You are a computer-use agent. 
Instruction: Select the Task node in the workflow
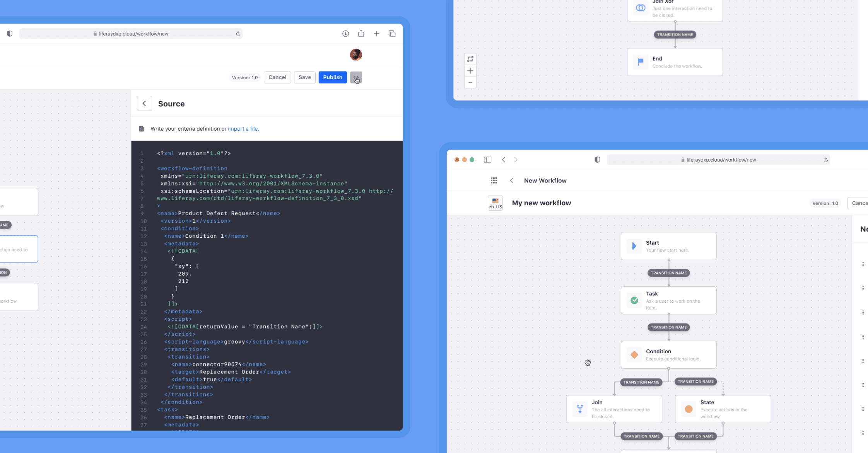[x=668, y=300]
